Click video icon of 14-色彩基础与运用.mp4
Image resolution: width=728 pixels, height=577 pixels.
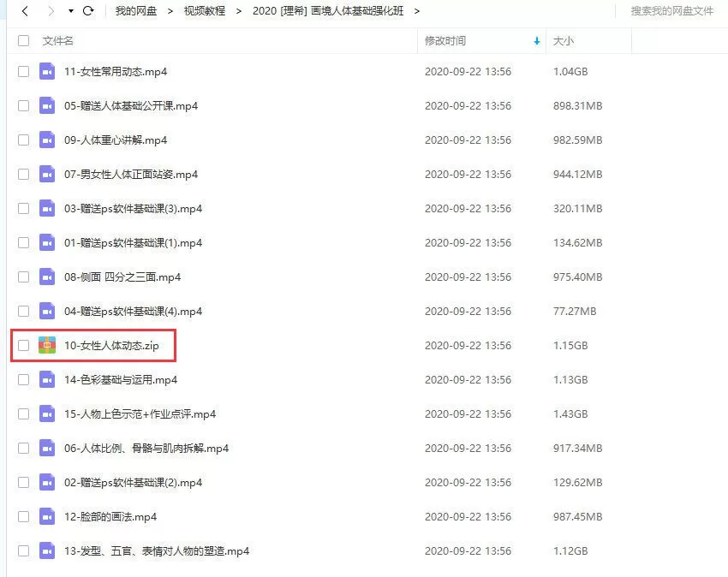[x=47, y=380]
